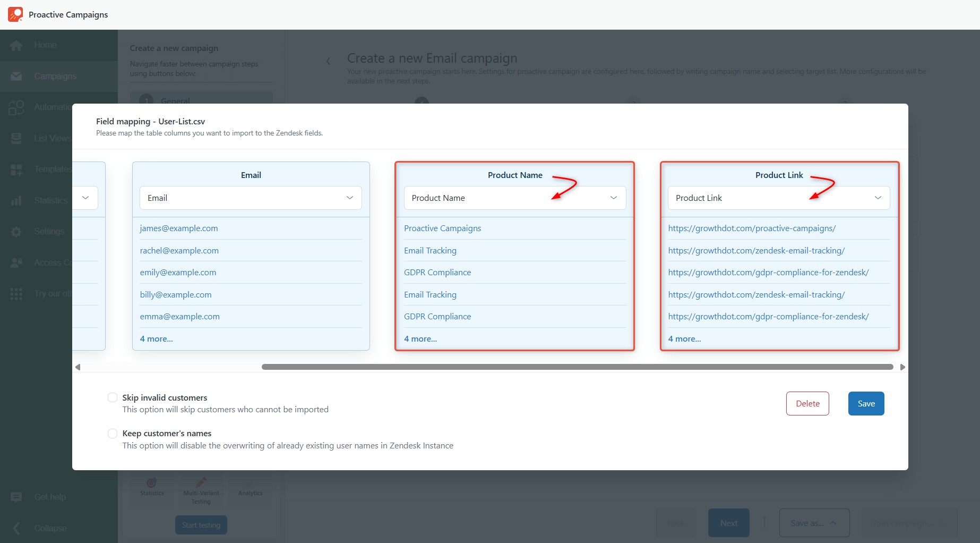Click the Templates icon in sidebar
This screenshot has width=980, height=543.
[16, 169]
